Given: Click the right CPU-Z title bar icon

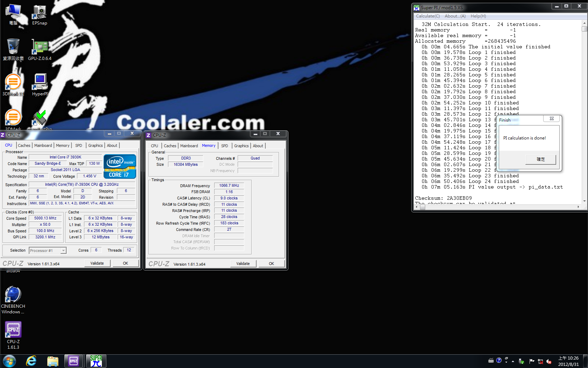Looking at the screenshot, I should [148, 135].
